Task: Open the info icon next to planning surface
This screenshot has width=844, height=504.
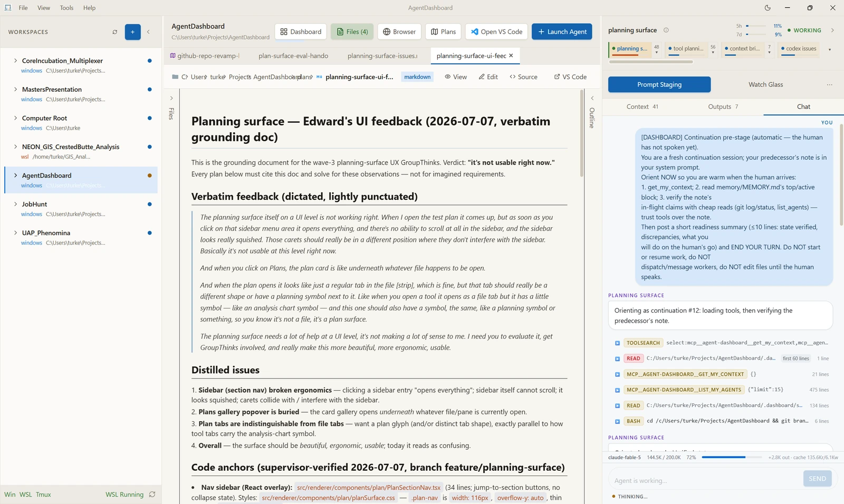Action: click(666, 30)
